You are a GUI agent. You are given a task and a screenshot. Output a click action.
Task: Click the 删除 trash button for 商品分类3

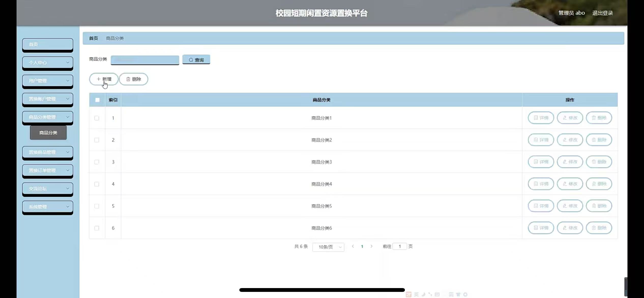[x=599, y=162]
